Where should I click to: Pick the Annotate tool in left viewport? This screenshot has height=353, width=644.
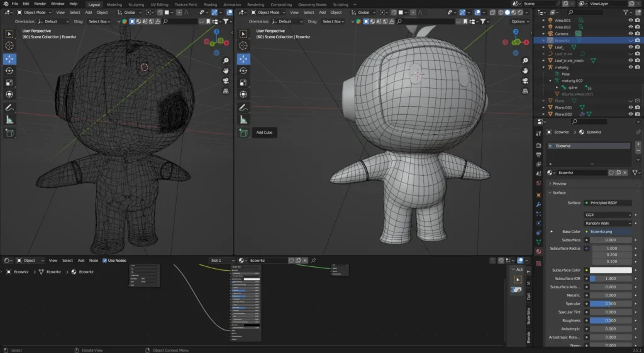9,107
